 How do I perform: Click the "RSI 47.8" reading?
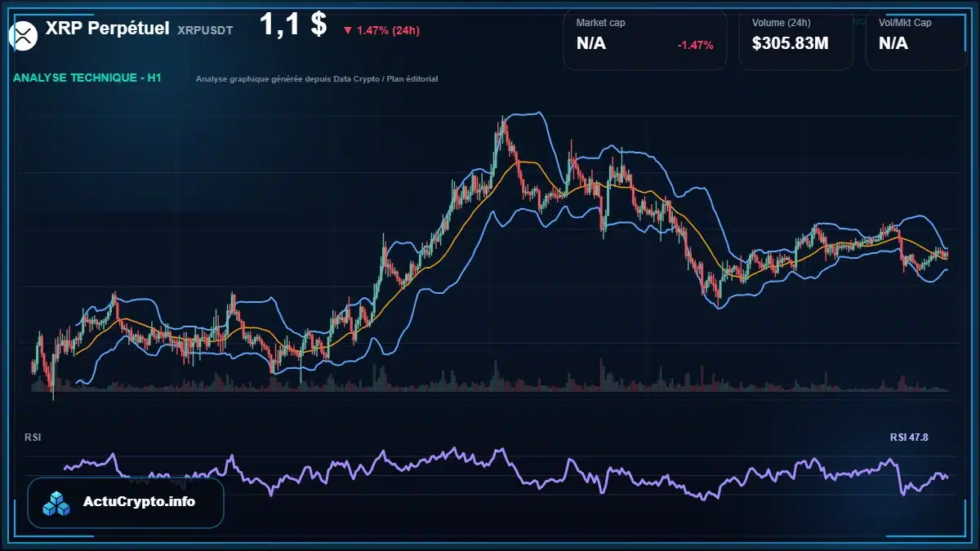click(909, 438)
